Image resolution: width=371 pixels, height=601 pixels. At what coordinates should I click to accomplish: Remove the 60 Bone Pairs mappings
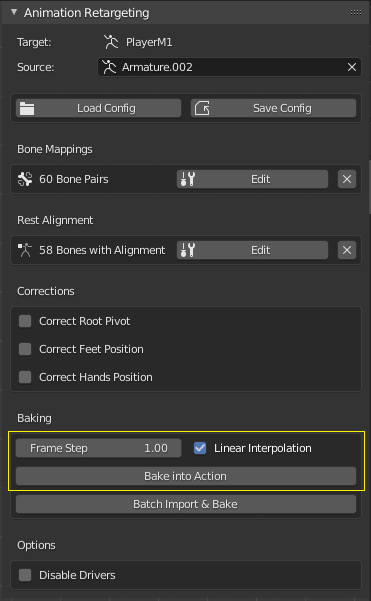click(347, 179)
